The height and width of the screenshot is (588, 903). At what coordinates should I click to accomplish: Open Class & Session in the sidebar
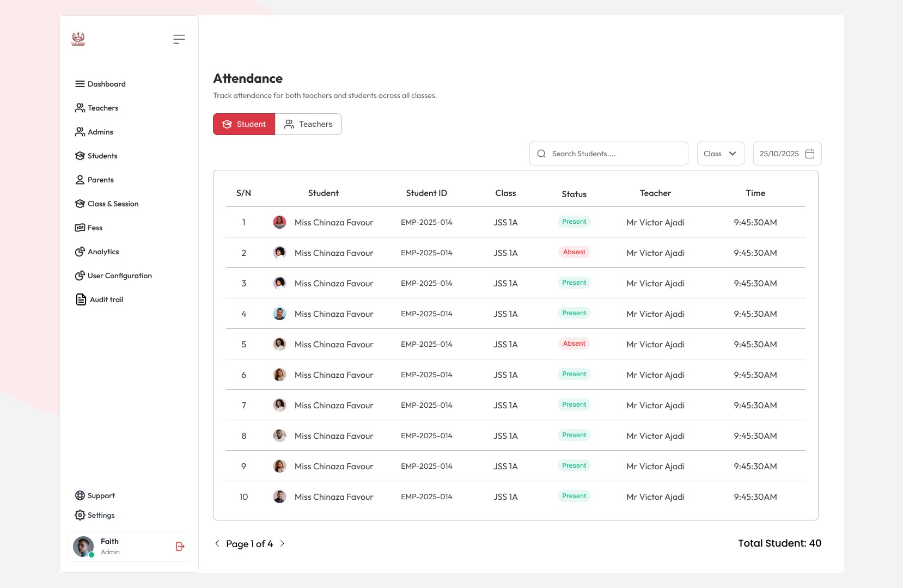(107, 204)
